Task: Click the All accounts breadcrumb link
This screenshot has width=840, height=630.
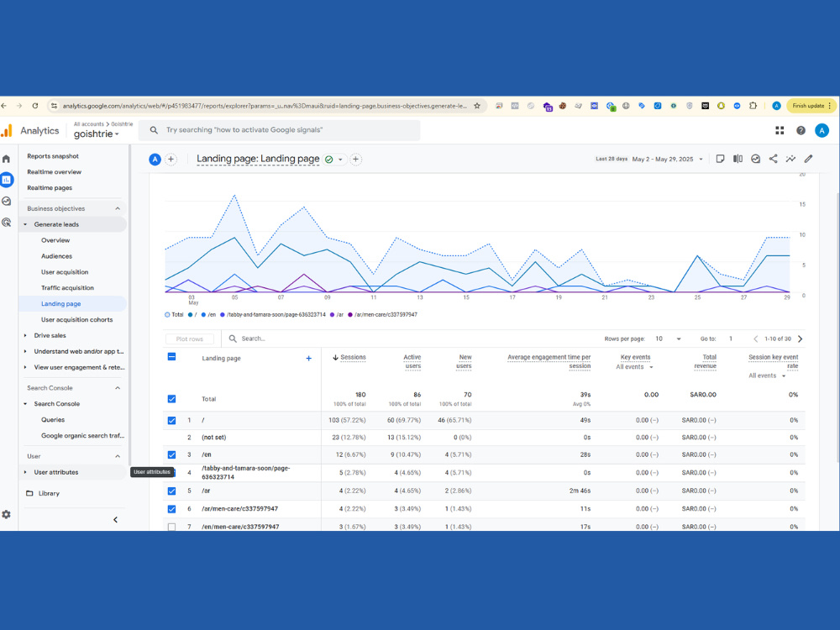Action: [x=89, y=123]
